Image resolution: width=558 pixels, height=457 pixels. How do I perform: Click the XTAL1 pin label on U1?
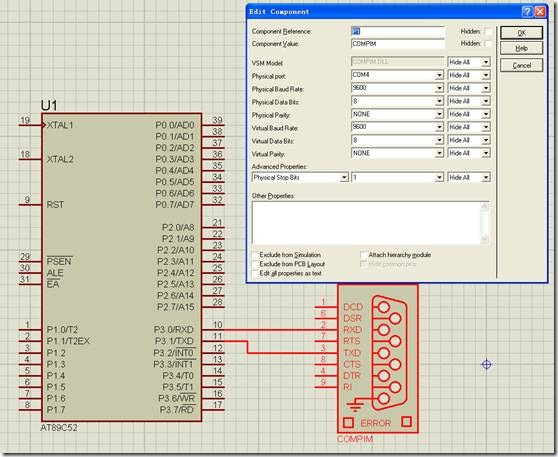[x=60, y=125]
